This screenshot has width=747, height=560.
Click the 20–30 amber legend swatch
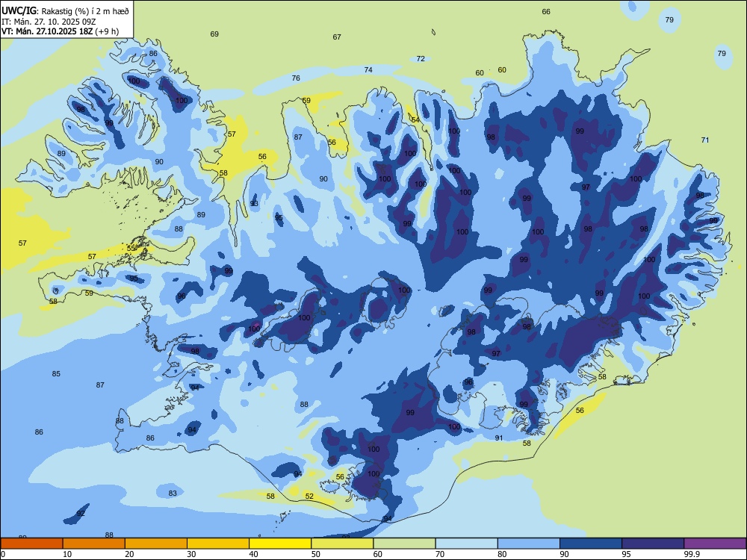(156, 544)
